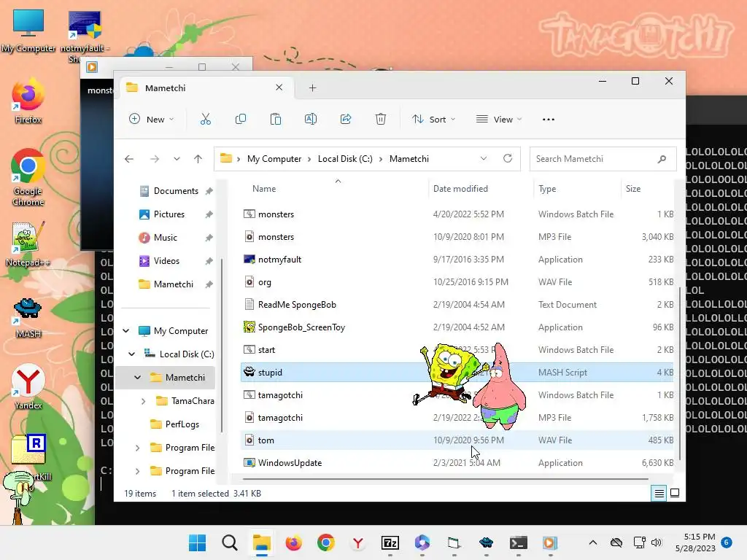Click the volume speaker tray icon

[657, 542]
